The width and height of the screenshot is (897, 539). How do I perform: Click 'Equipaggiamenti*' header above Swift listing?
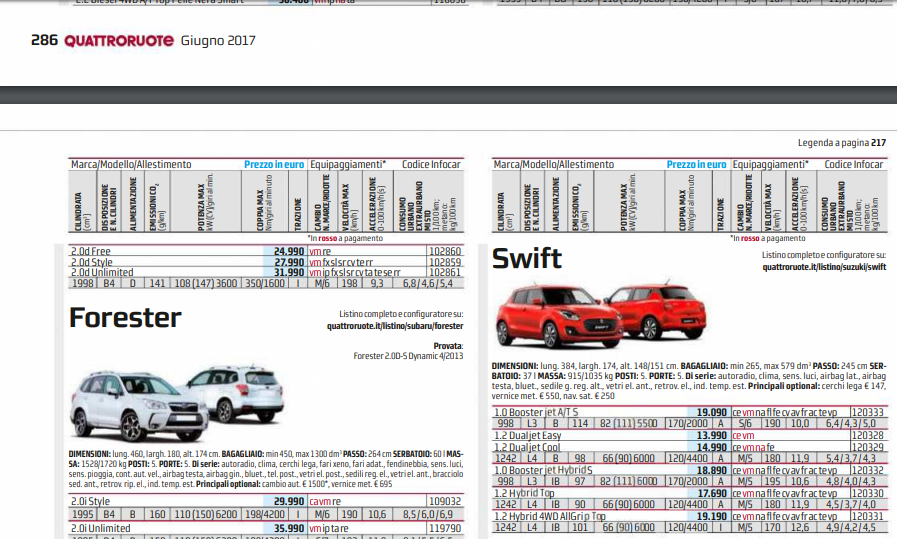coord(771,164)
